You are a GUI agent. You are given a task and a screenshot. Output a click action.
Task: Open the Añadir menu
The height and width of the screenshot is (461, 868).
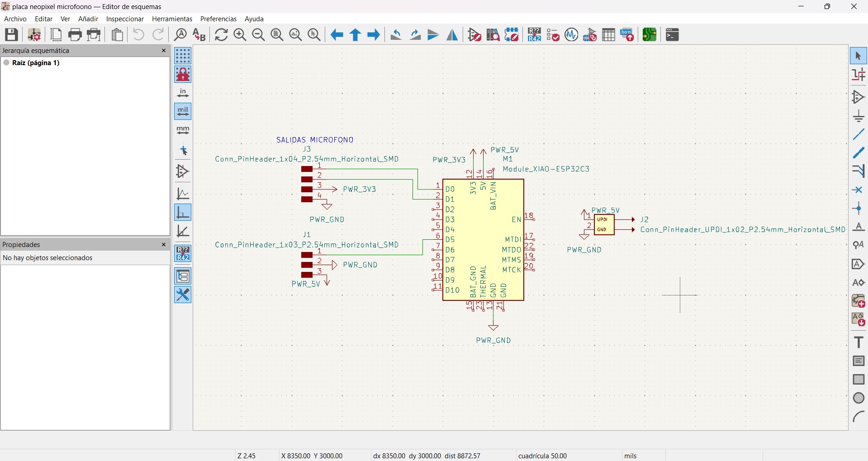point(88,19)
